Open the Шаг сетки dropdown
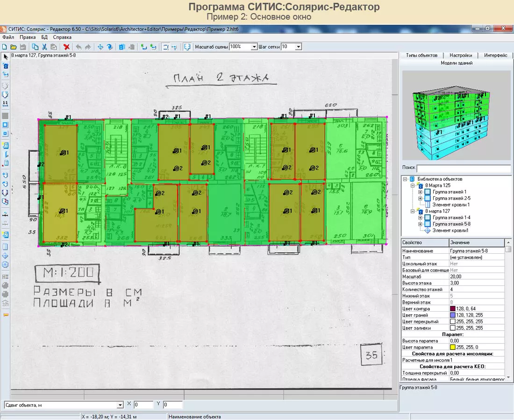This screenshot has width=514, height=420. (299, 47)
